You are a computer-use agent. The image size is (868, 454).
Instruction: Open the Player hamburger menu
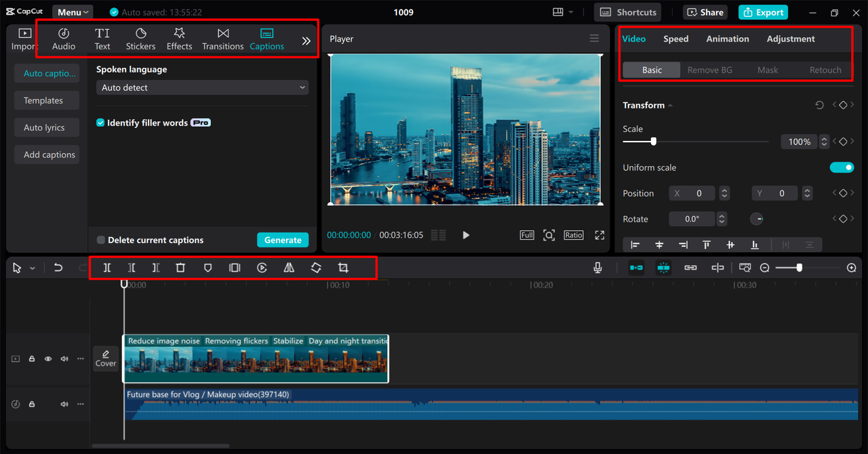click(x=594, y=39)
